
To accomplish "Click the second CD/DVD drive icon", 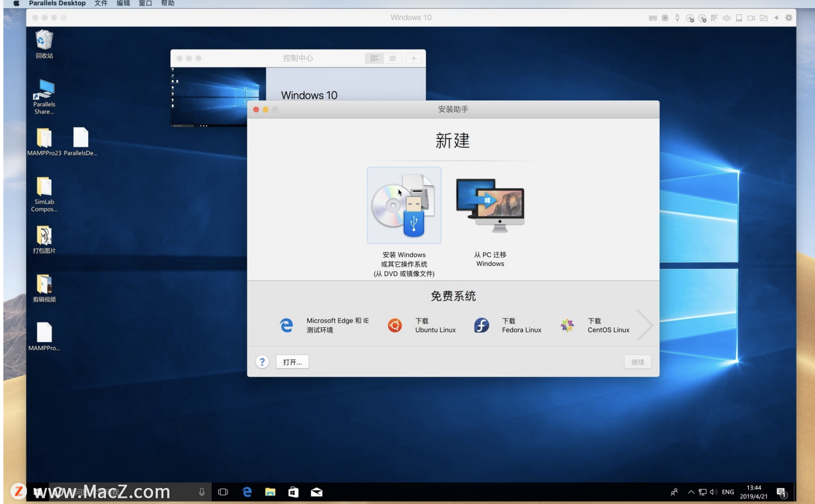I will point(702,18).
